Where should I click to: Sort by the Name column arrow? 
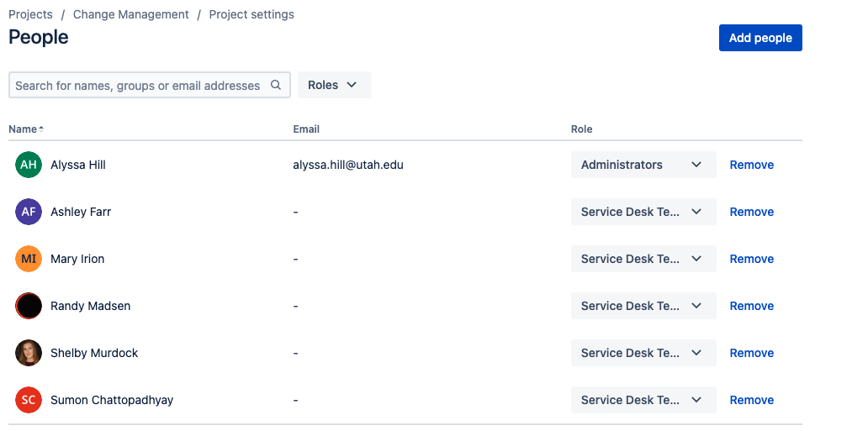point(41,129)
